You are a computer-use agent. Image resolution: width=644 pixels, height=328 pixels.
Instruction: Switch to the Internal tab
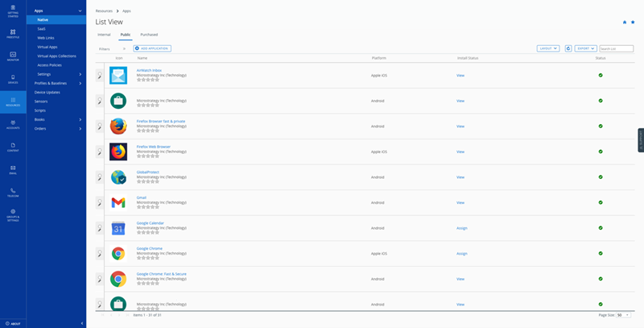(x=104, y=35)
